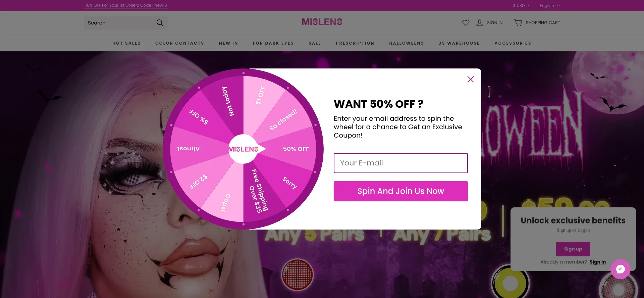
Task: Open the wishlist heart icon
Action: pyautogui.click(x=466, y=23)
